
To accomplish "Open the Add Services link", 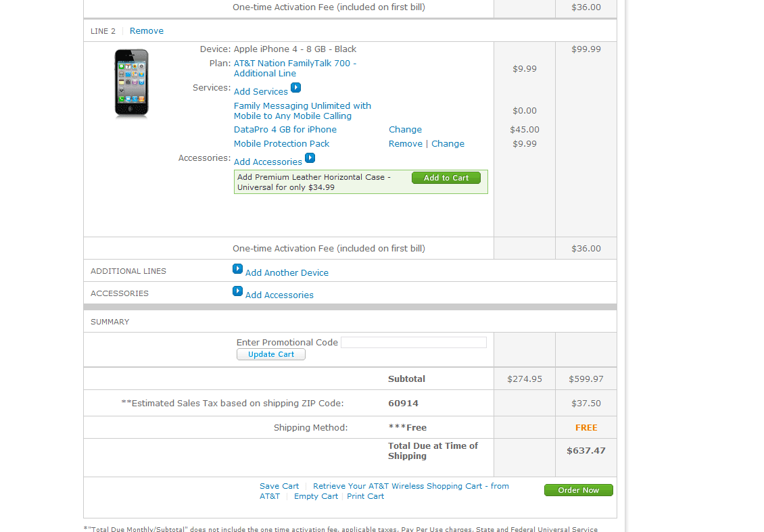I will pyautogui.click(x=260, y=92).
